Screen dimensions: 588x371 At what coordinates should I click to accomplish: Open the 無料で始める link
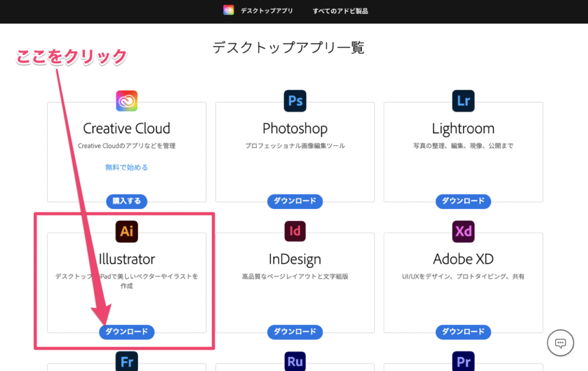pyautogui.click(x=126, y=167)
